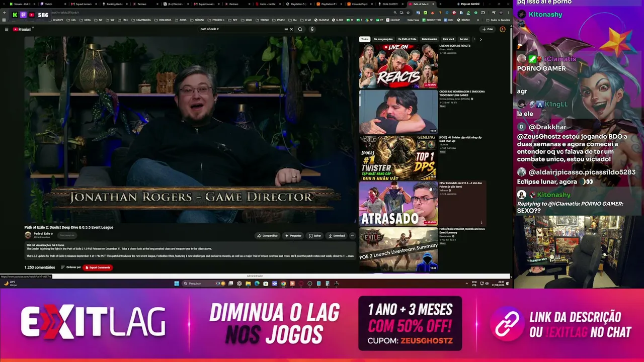Open the YouTube hamburger guide menu
The width and height of the screenshot is (644, 362).
[7, 29]
